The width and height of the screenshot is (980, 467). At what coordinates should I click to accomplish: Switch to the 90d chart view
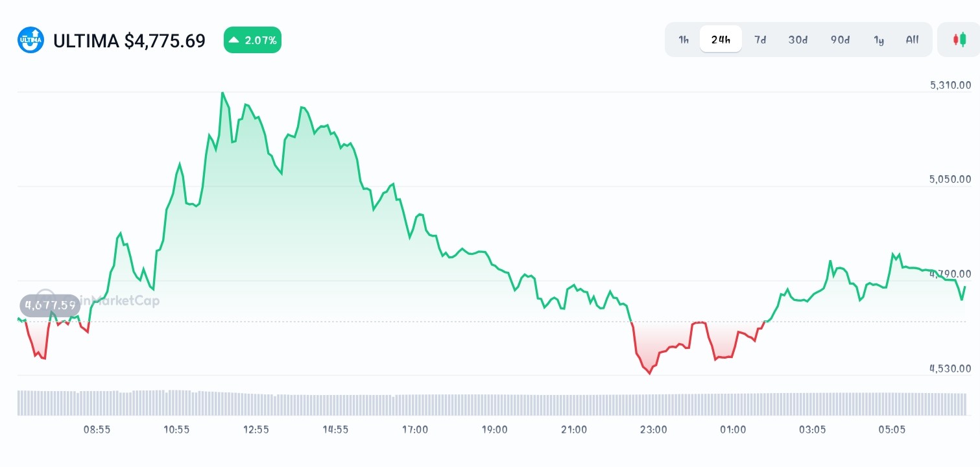click(x=840, y=40)
